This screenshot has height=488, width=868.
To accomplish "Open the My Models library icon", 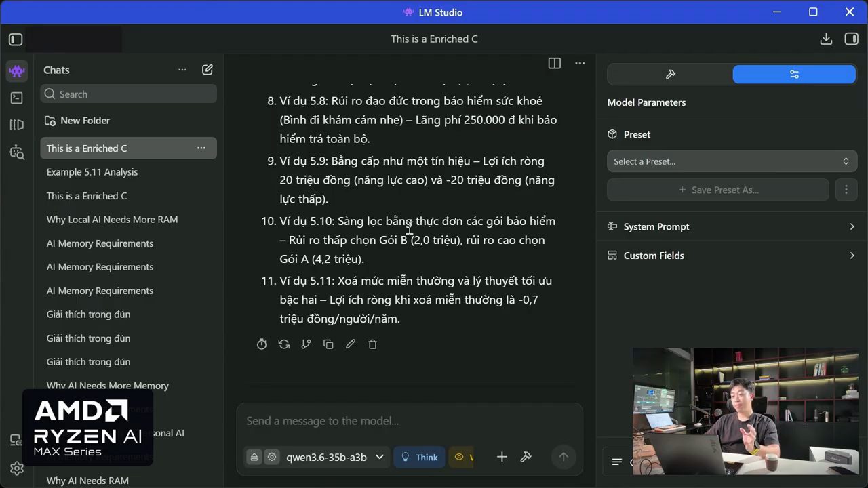I will 17,125.
